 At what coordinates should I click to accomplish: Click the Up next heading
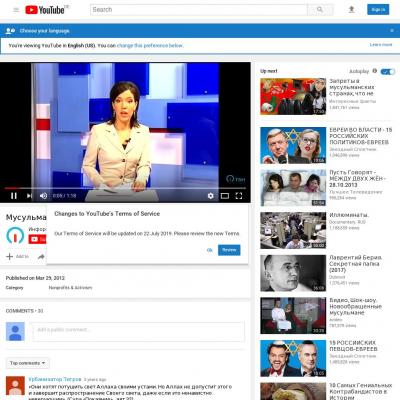tap(269, 71)
